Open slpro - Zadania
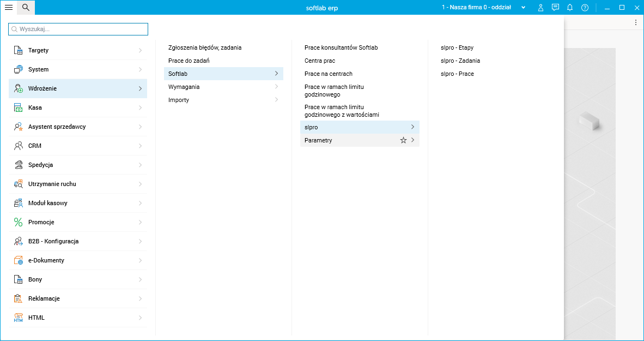Screen dimensions: 644x341 460,61
